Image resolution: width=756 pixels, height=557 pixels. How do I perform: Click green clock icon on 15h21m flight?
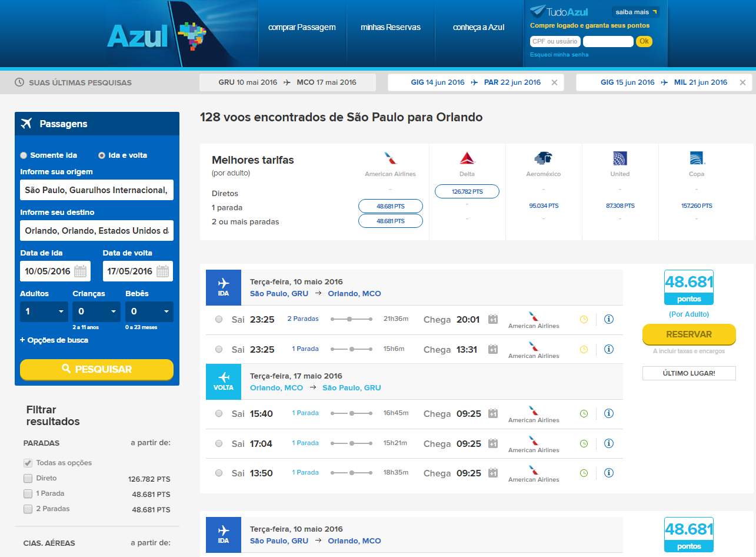click(584, 443)
